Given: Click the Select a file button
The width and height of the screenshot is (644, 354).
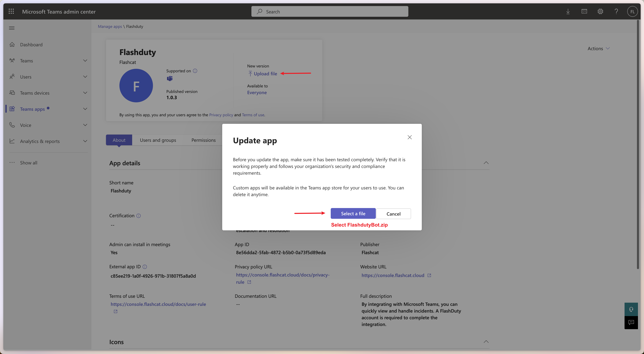Looking at the screenshot, I should (353, 213).
